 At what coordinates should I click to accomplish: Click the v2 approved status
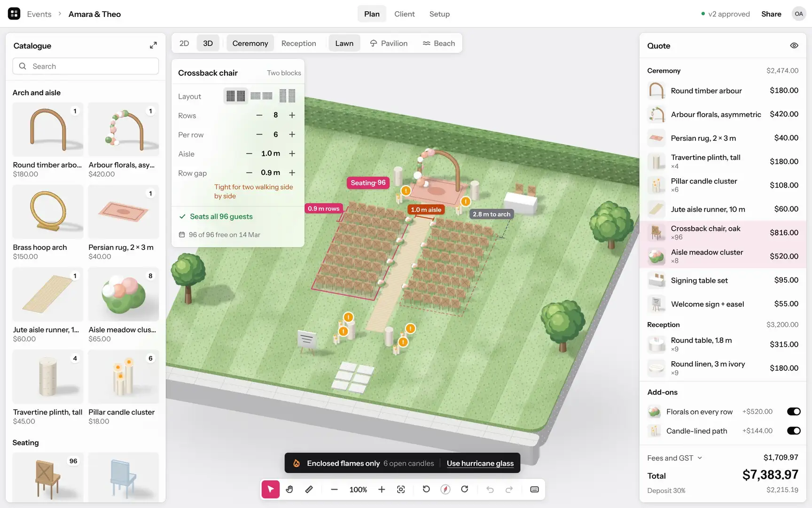click(x=725, y=14)
